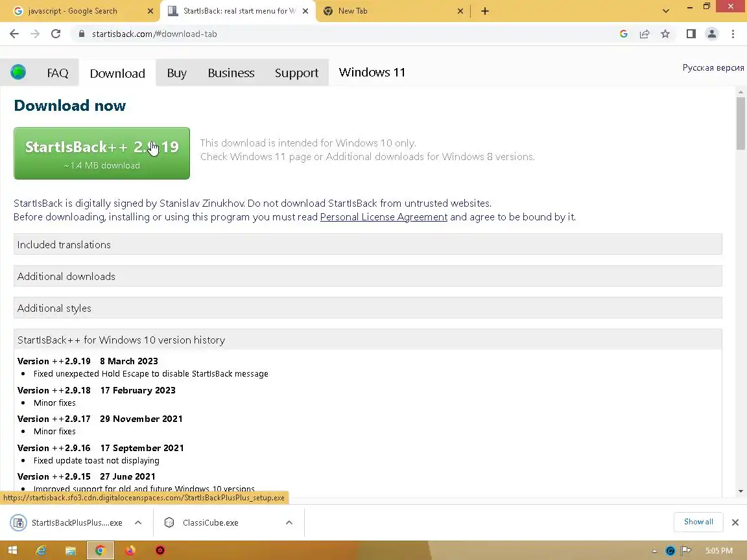Click the Download now heading

pos(70,105)
